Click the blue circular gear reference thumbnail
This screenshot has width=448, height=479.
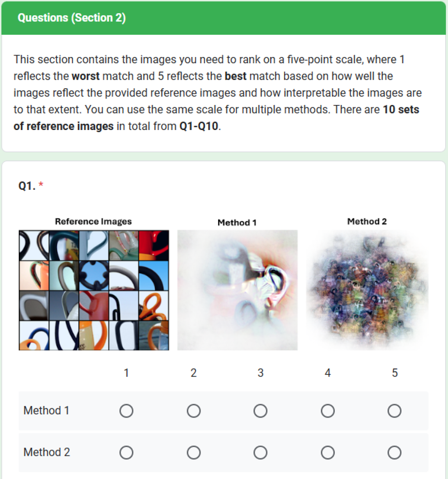click(x=94, y=275)
